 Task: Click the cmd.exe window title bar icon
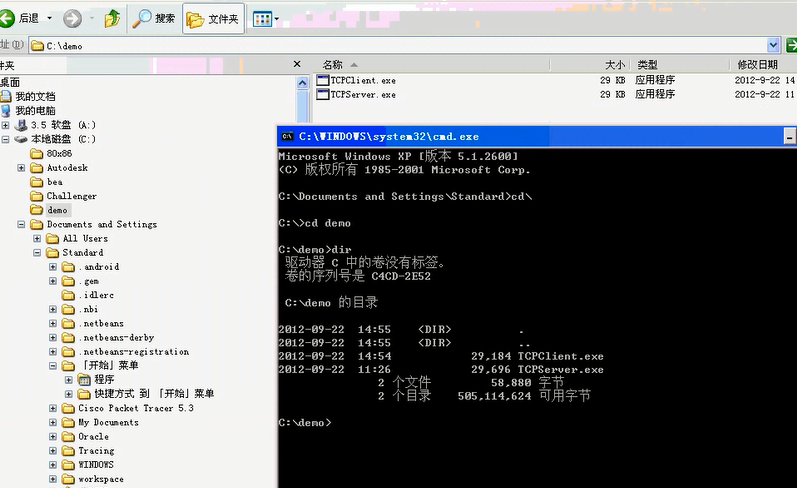point(287,136)
